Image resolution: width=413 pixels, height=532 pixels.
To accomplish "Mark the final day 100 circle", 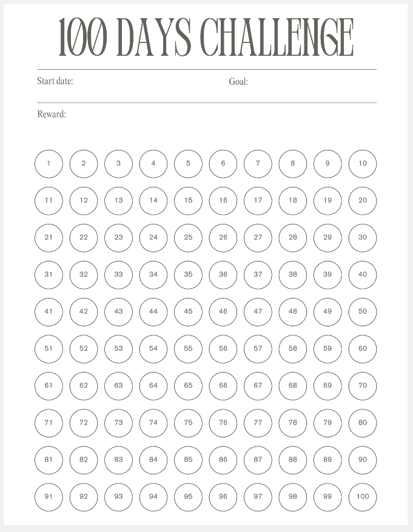I will pos(363,497).
